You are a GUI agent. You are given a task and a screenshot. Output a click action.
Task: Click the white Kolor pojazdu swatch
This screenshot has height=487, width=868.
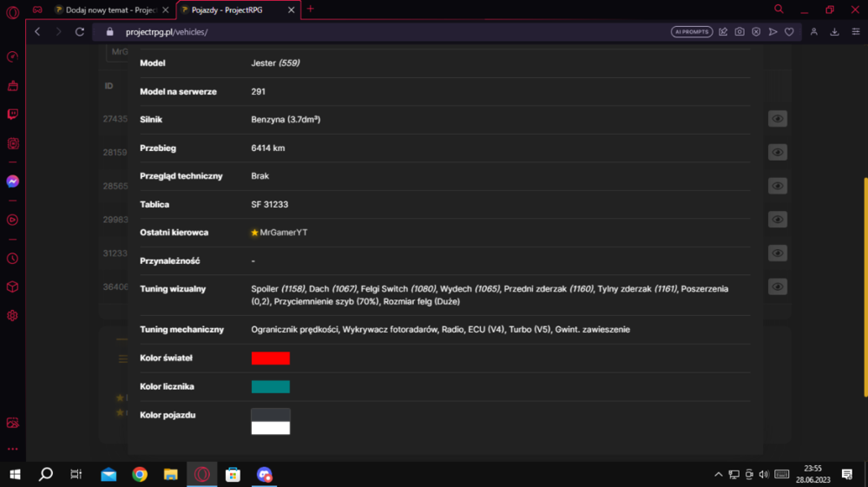tap(270, 428)
